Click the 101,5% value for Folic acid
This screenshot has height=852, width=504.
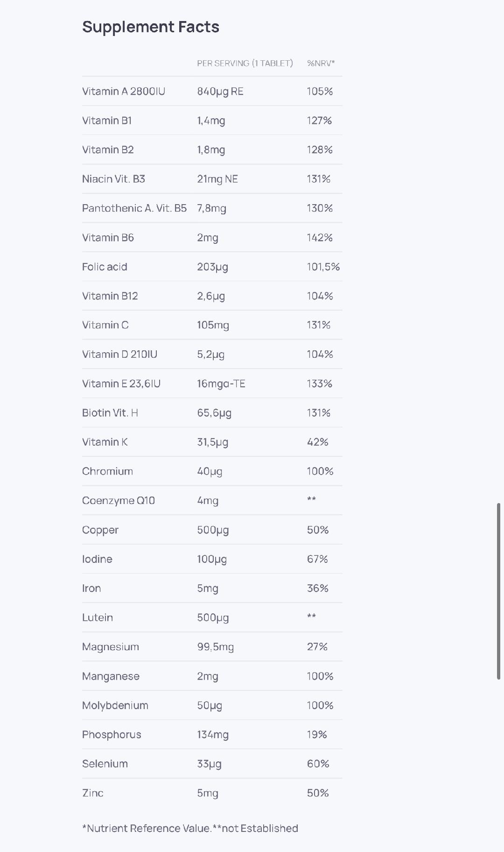pos(323,267)
